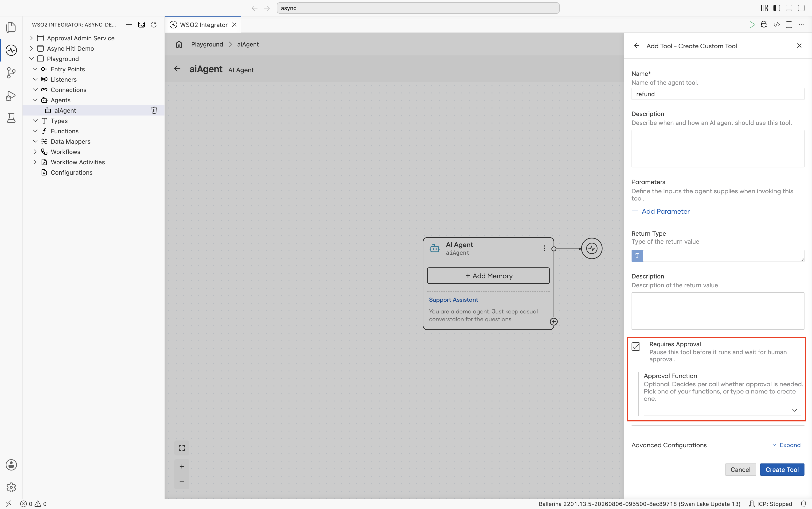Fit diagram to screen icon
This screenshot has width=812, height=509.
(x=182, y=448)
